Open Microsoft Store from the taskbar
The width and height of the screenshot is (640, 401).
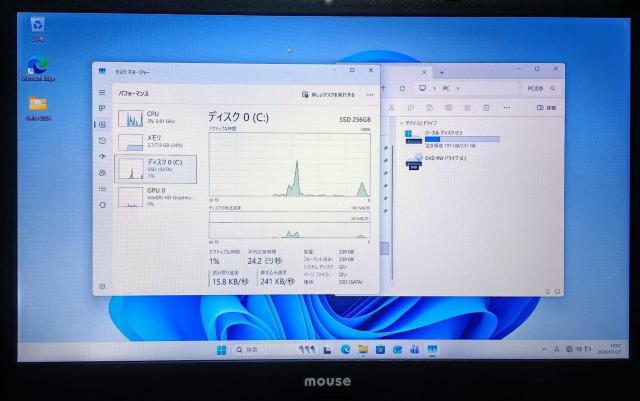pyautogui.click(x=380, y=350)
